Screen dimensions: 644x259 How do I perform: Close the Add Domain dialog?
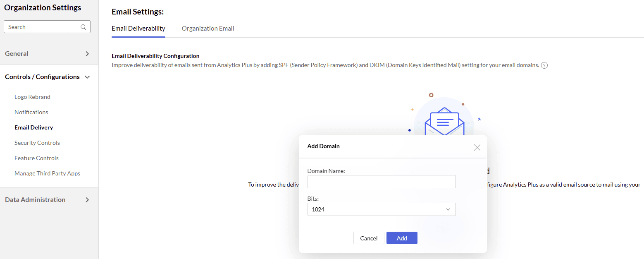477,147
